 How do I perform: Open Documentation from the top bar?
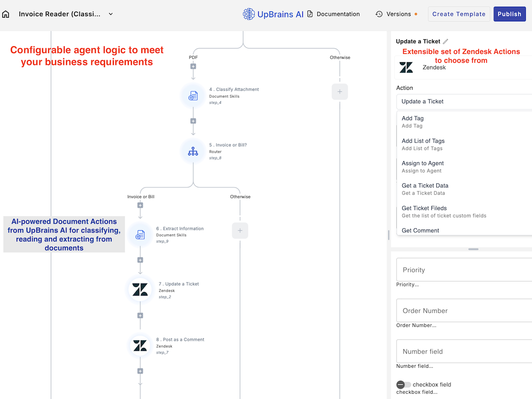pyautogui.click(x=338, y=14)
